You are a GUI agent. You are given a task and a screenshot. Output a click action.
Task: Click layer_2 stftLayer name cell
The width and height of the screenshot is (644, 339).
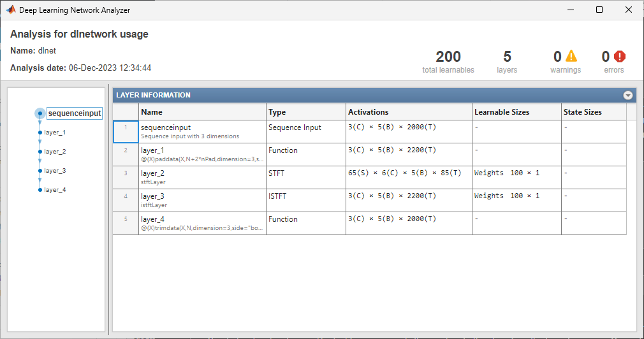click(x=203, y=177)
